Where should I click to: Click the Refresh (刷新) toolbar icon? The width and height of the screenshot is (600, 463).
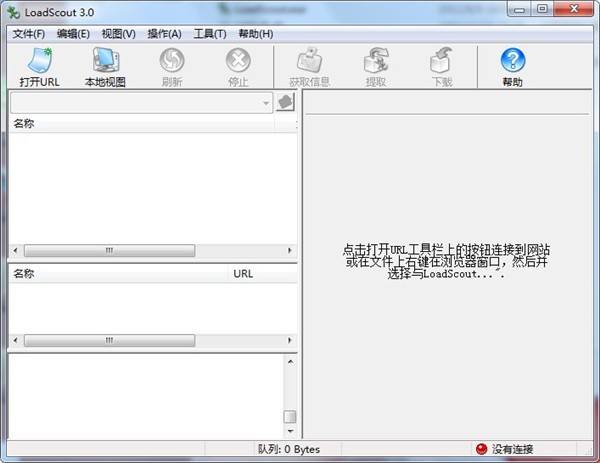172,60
